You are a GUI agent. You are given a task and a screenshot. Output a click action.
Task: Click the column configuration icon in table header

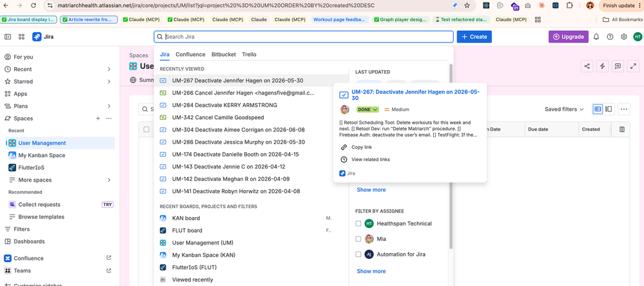point(622,129)
